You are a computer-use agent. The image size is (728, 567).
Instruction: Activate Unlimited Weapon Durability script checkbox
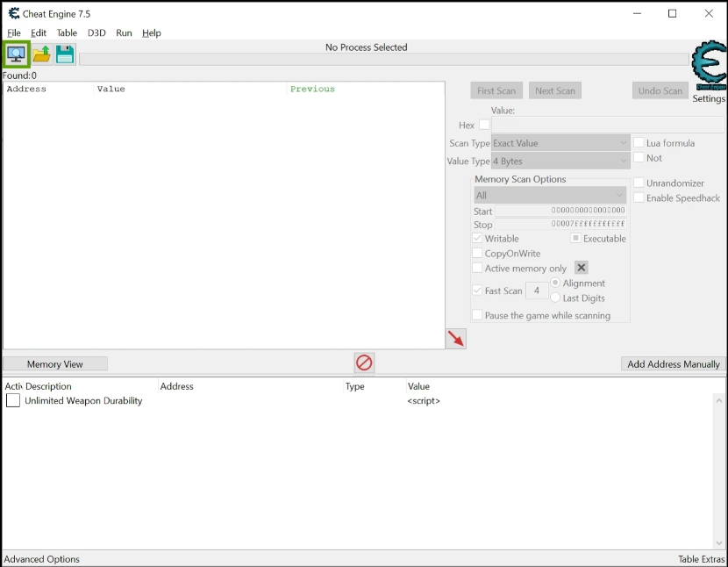click(13, 400)
